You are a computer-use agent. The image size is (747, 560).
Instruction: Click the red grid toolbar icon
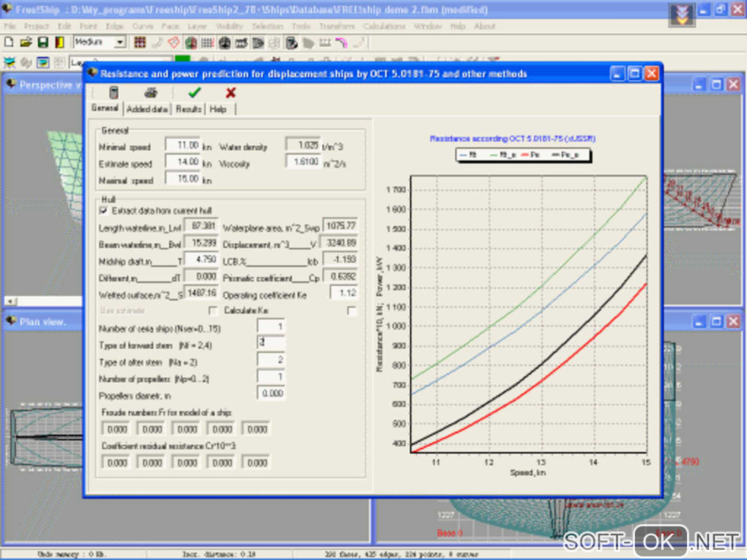click(x=140, y=42)
